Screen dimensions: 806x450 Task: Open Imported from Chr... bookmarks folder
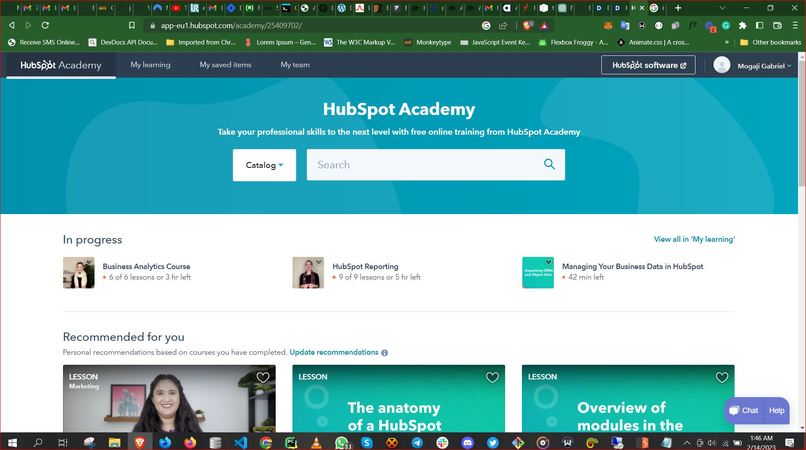tap(200, 42)
